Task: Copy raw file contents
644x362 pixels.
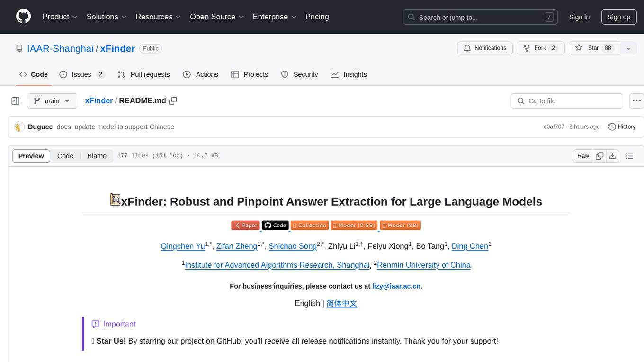Action: click(x=599, y=156)
